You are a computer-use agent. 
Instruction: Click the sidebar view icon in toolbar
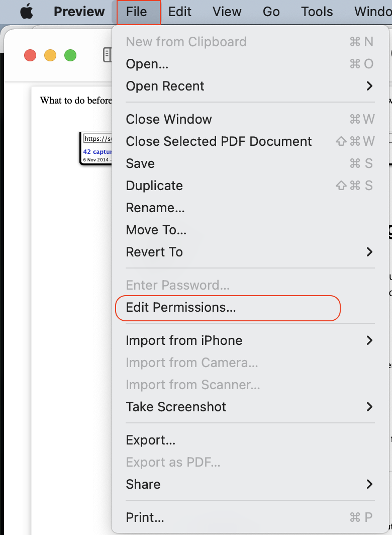coord(107,55)
